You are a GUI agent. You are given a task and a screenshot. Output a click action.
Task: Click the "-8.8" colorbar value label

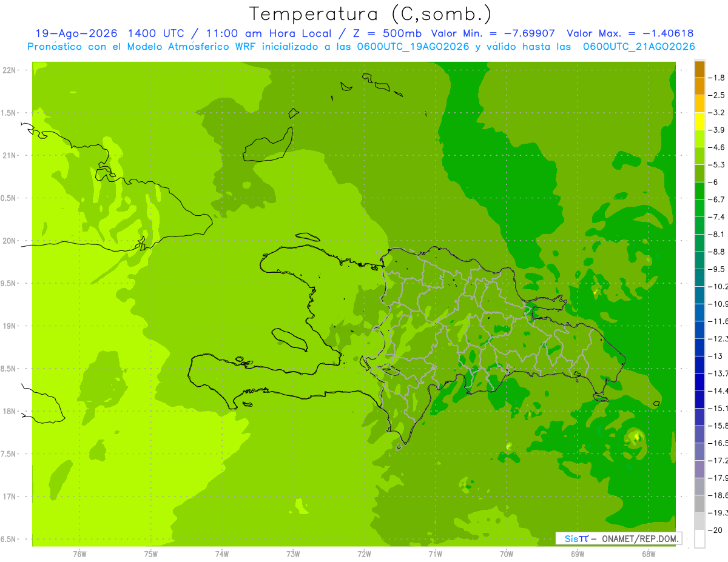tap(717, 252)
